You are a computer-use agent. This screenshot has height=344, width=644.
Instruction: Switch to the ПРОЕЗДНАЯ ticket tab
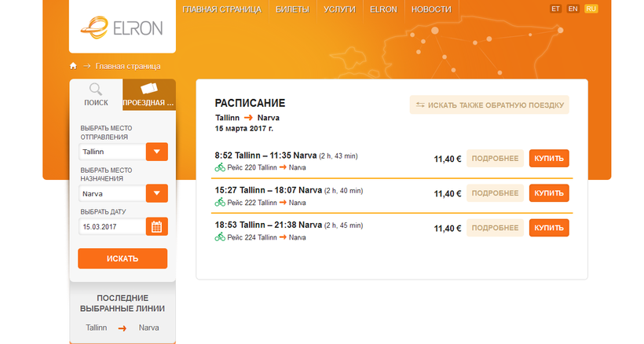[x=148, y=94]
